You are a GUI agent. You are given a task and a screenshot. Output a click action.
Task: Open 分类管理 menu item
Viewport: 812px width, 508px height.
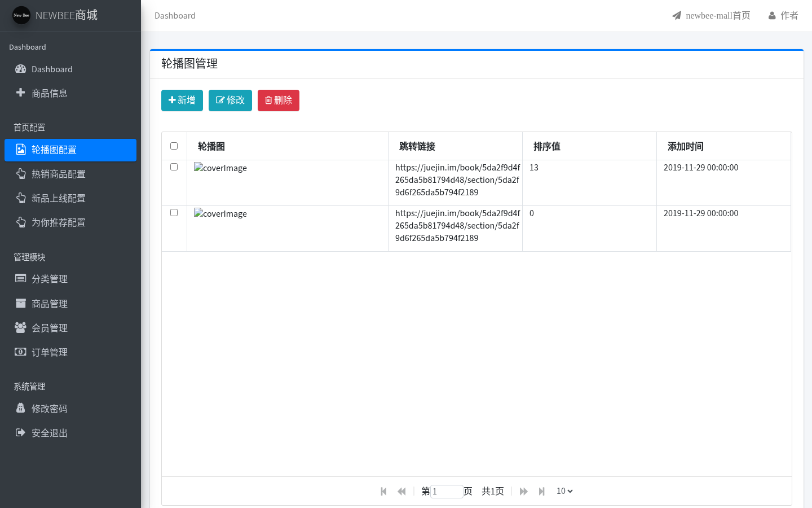[x=70, y=279]
